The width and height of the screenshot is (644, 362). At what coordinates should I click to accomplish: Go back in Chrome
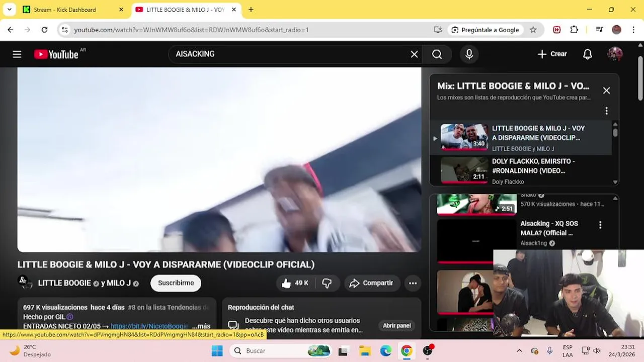[11, 30]
